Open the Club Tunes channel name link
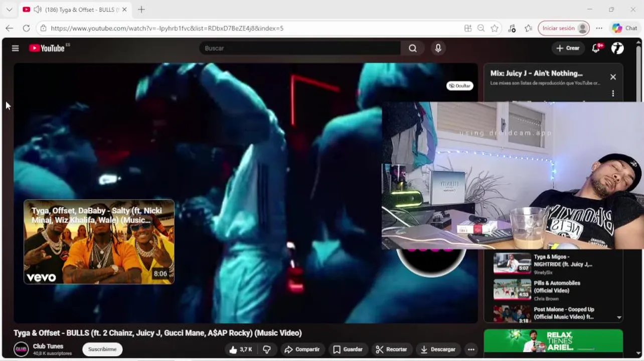This screenshot has width=644, height=361. (x=48, y=346)
